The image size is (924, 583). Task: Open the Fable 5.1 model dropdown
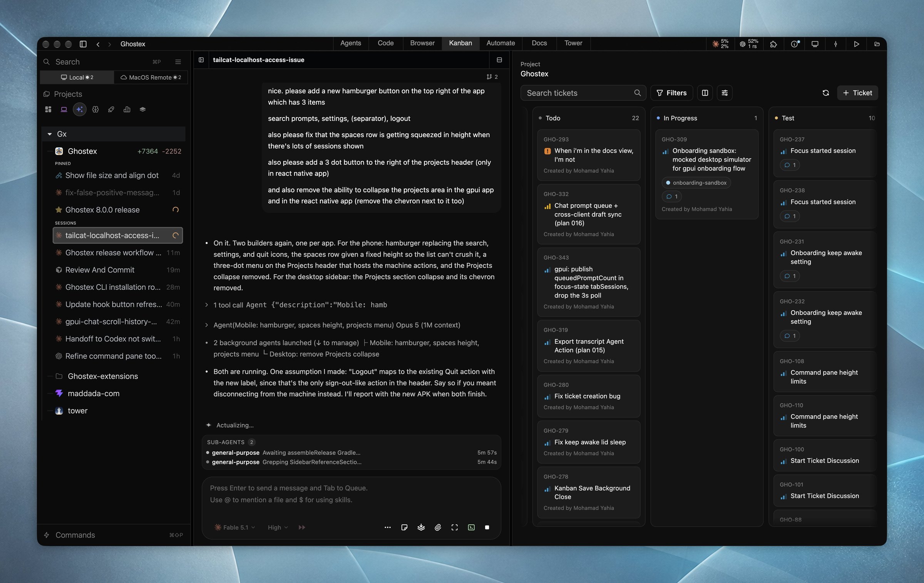(235, 527)
